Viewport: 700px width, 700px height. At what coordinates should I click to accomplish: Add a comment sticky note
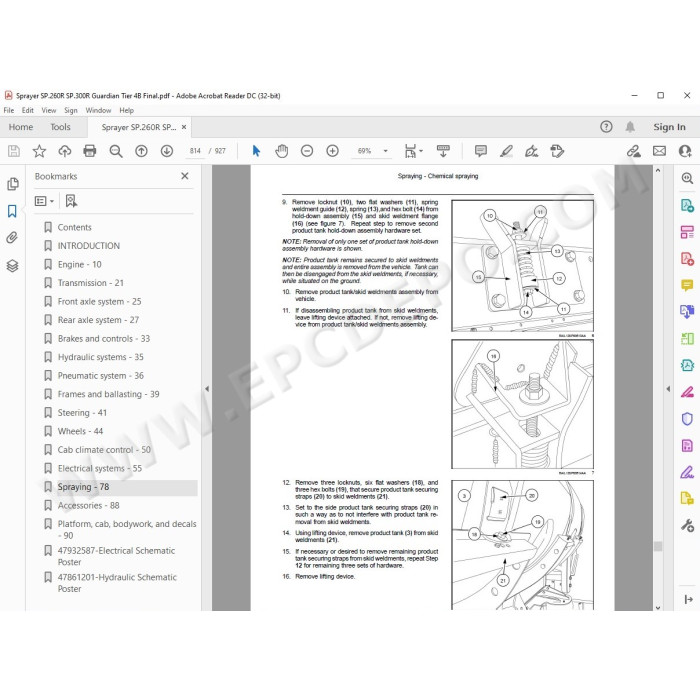480,151
